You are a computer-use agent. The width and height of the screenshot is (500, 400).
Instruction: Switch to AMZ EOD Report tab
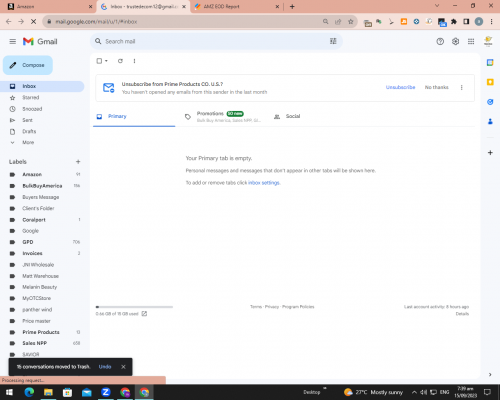point(236,6)
